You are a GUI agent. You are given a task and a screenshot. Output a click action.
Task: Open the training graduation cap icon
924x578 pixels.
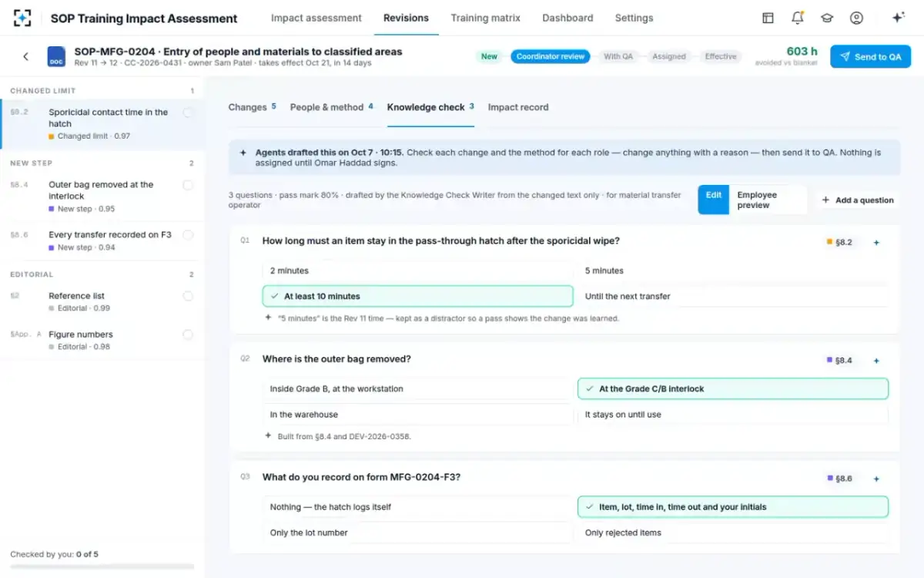click(x=827, y=18)
